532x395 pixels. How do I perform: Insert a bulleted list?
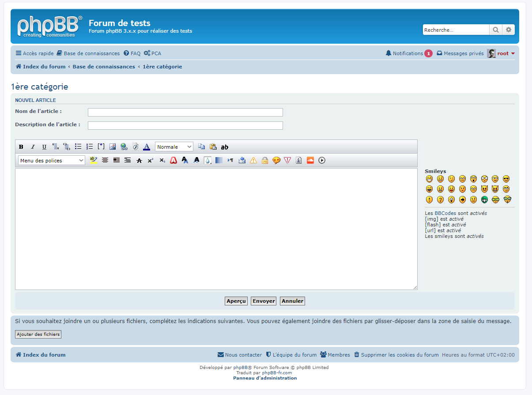click(x=78, y=147)
